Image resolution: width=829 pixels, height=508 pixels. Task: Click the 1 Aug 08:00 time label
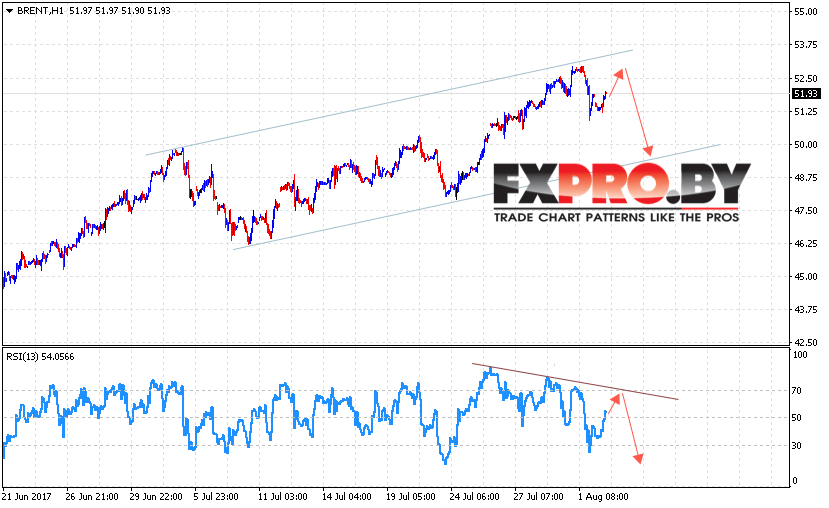(x=603, y=497)
